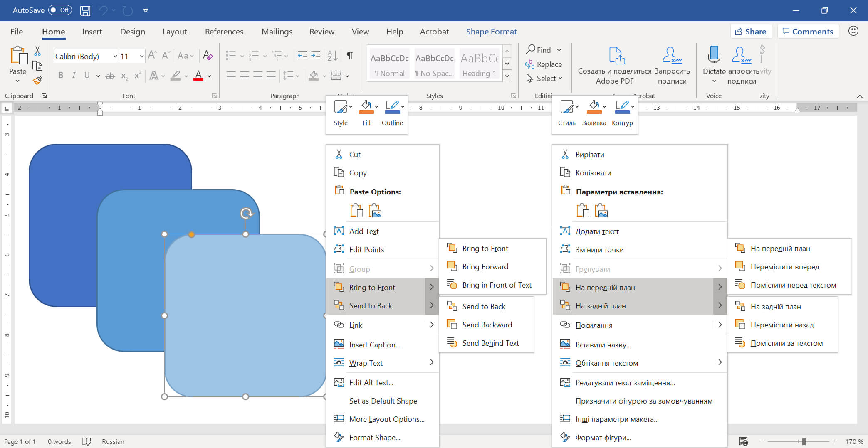Click the shape rotation handle
The width and height of the screenshot is (868, 448).
pyautogui.click(x=246, y=213)
